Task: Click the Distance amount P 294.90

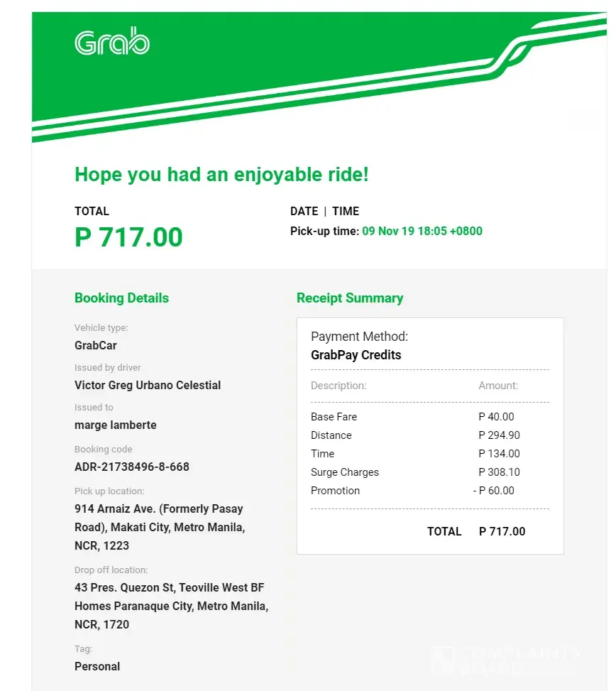Action: 499,435
